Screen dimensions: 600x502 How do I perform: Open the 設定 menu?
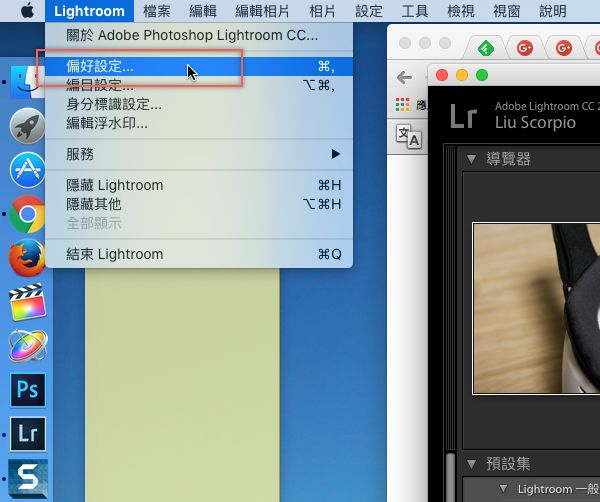click(368, 11)
